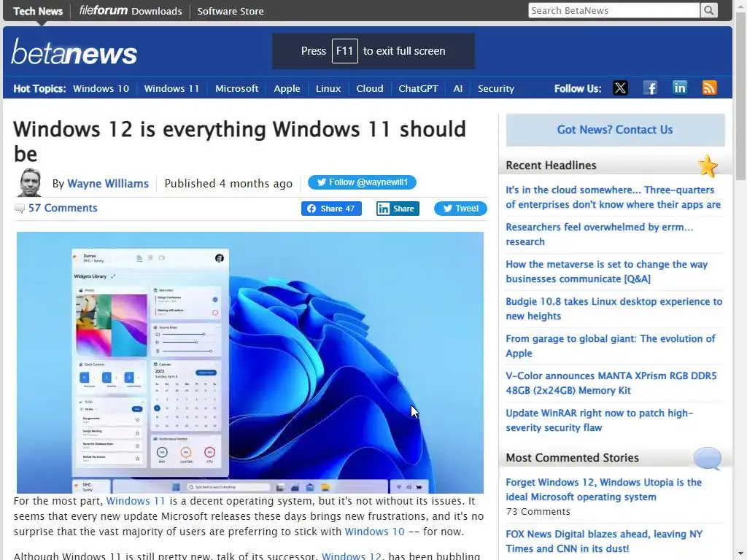Select Windows 10 hot topic

(x=101, y=88)
